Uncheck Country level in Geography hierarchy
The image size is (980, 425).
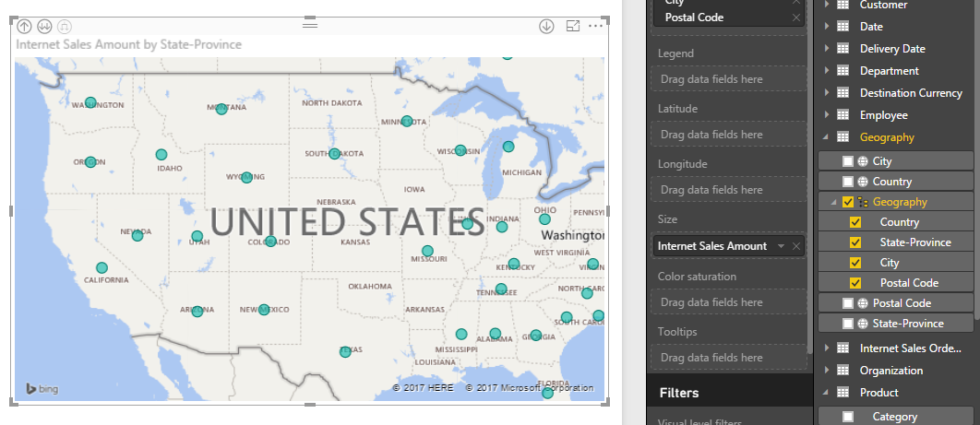point(855,222)
